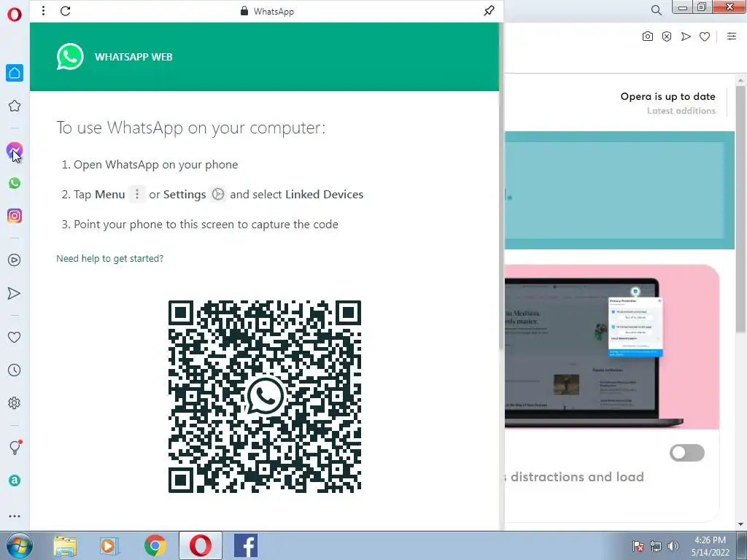The height and width of the screenshot is (560, 747).
Task: Open Windows Media Player from taskbar
Action: pos(109,545)
